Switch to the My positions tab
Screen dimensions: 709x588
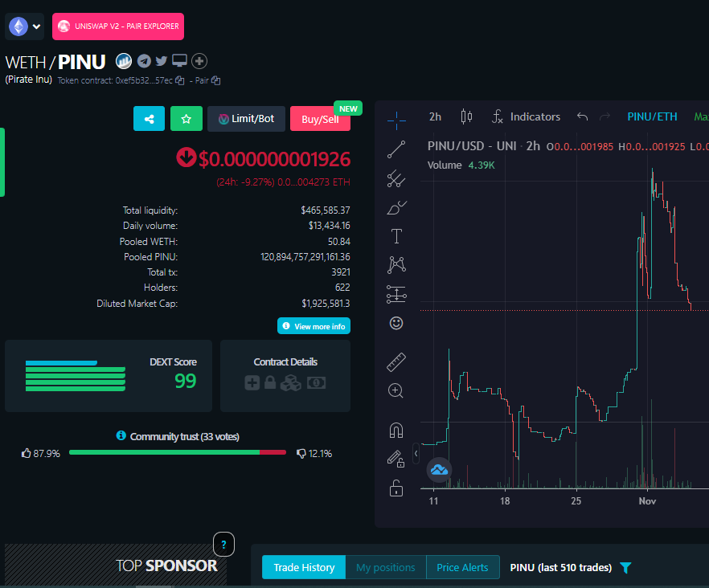(x=386, y=567)
